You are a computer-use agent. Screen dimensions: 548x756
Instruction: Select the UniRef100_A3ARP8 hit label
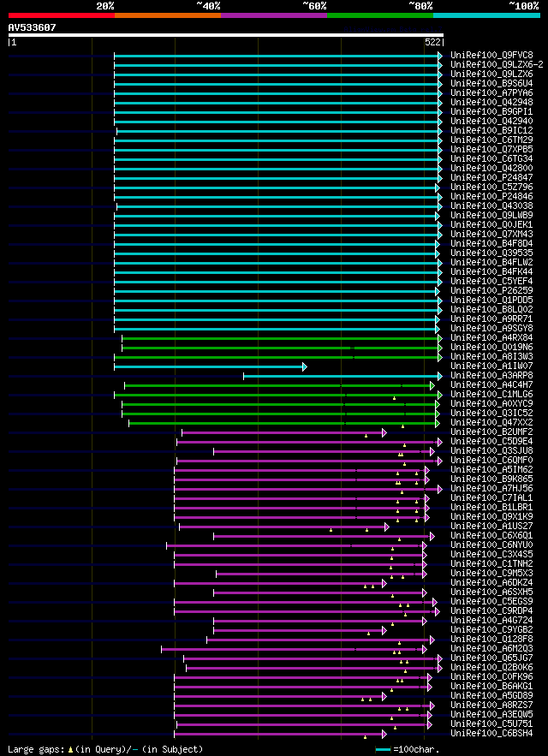pos(492,376)
